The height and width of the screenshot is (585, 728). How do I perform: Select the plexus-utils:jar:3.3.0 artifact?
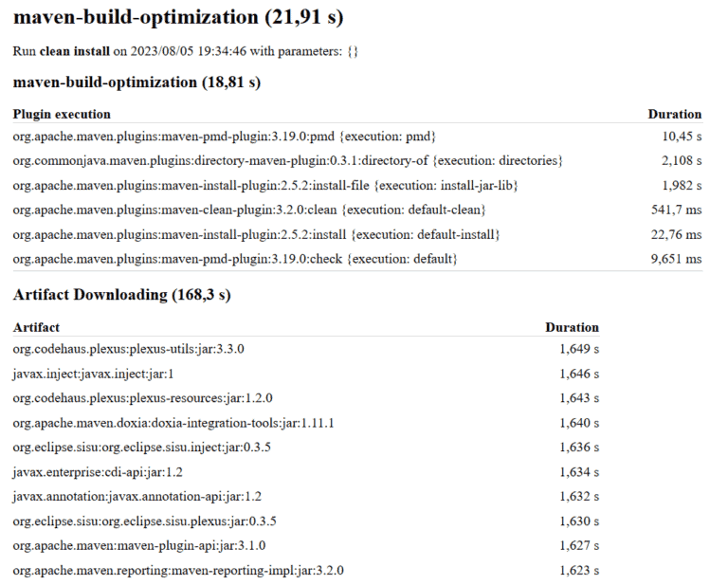[x=129, y=349]
